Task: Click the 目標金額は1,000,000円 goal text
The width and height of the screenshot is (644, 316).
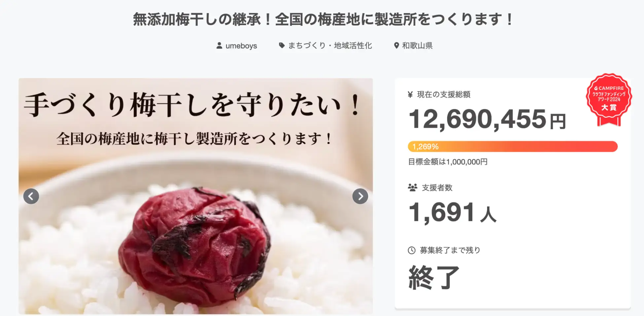Action: click(x=448, y=162)
